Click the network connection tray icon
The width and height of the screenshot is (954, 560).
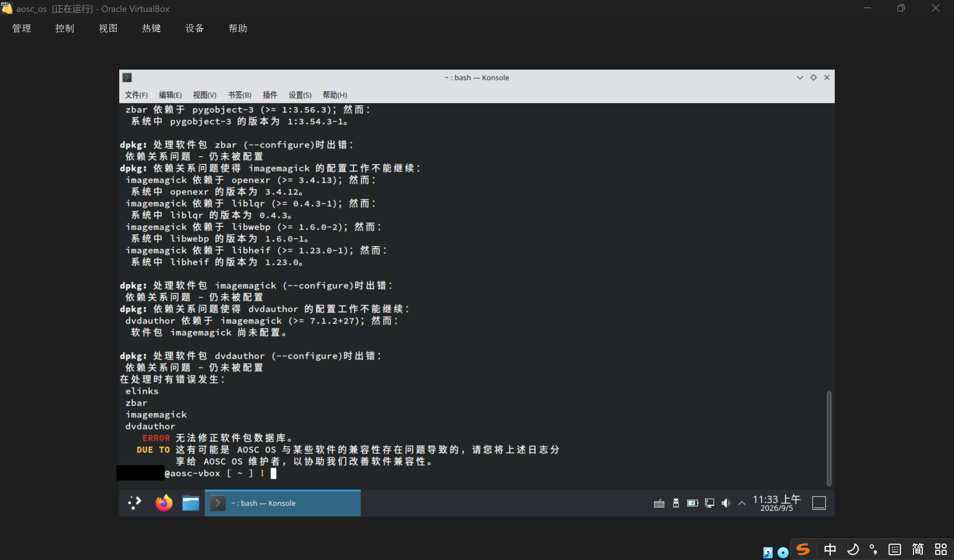click(710, 503)
